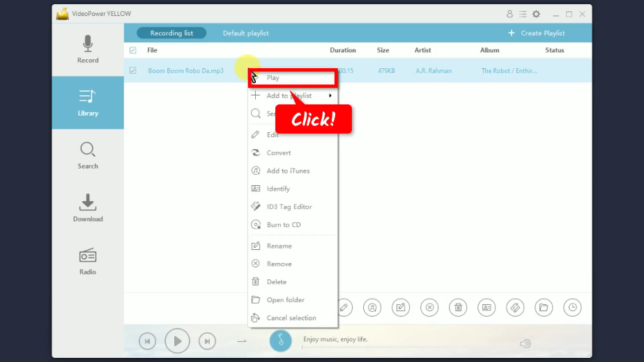Choose Burn to CD in context menu

click(x=293, y=225)
